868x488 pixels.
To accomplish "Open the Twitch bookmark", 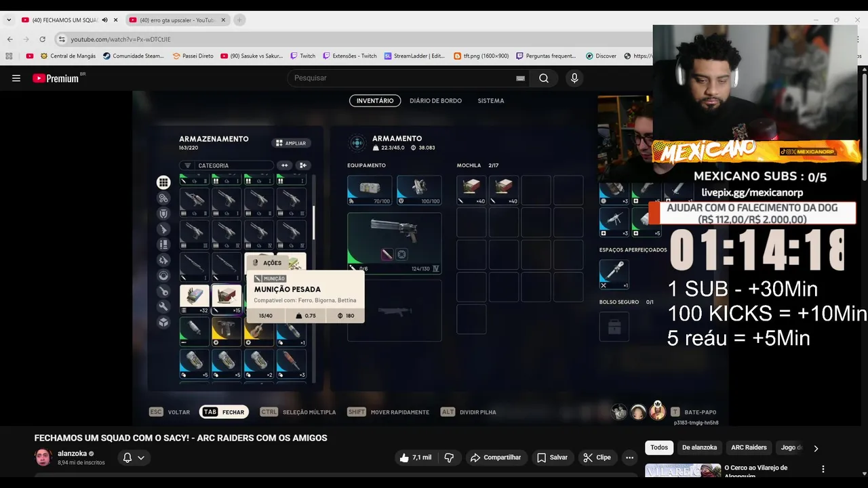I will pos(303,56).
